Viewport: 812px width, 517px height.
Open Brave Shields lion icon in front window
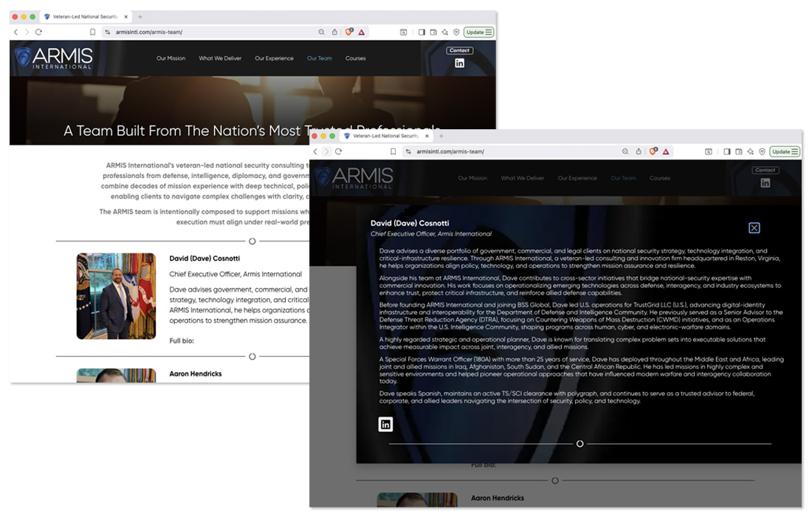tap(653, 151)
